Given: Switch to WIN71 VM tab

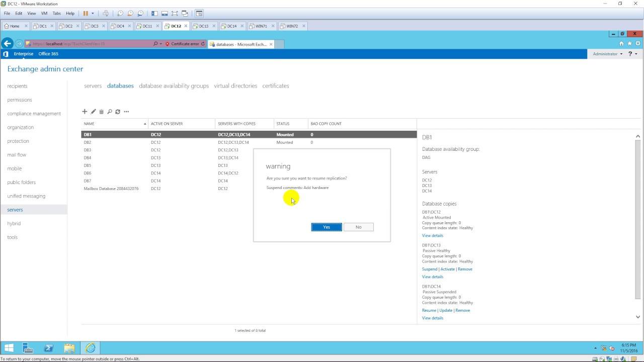Looking at the screenshot, I should 261,26.
